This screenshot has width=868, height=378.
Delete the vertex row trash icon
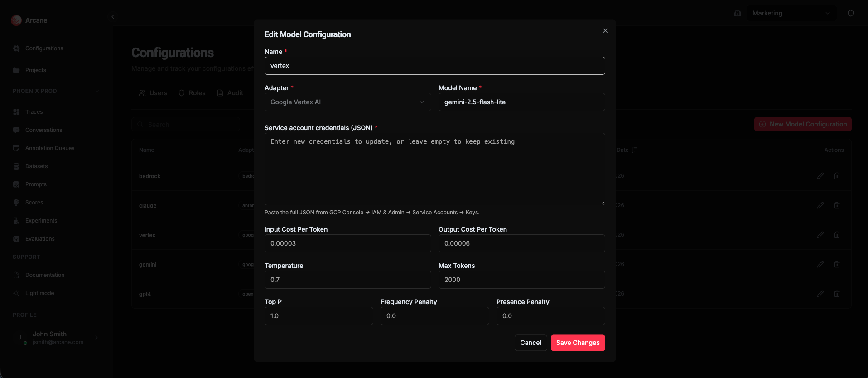pyautogui.click(x=837, y=235)
